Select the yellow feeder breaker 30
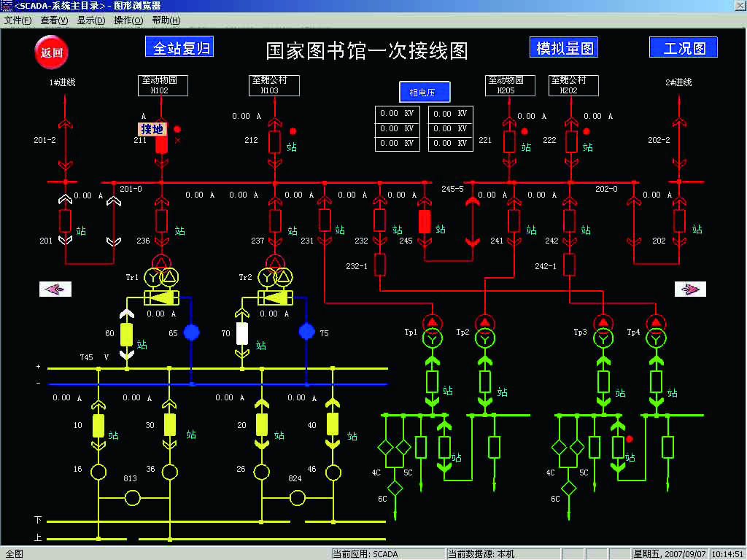This screenshot has height=560, width=747. coord(169,425)
